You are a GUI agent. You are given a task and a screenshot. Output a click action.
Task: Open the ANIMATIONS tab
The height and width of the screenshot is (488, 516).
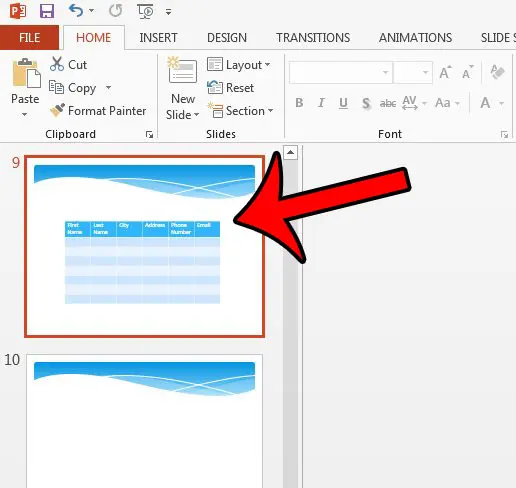click(x=415, y=37)
